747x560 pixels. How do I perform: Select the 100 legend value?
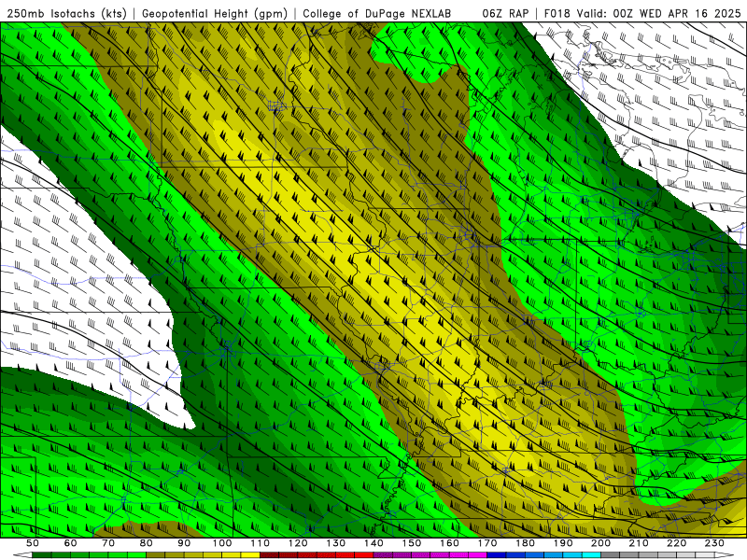(x=222, y=543)
